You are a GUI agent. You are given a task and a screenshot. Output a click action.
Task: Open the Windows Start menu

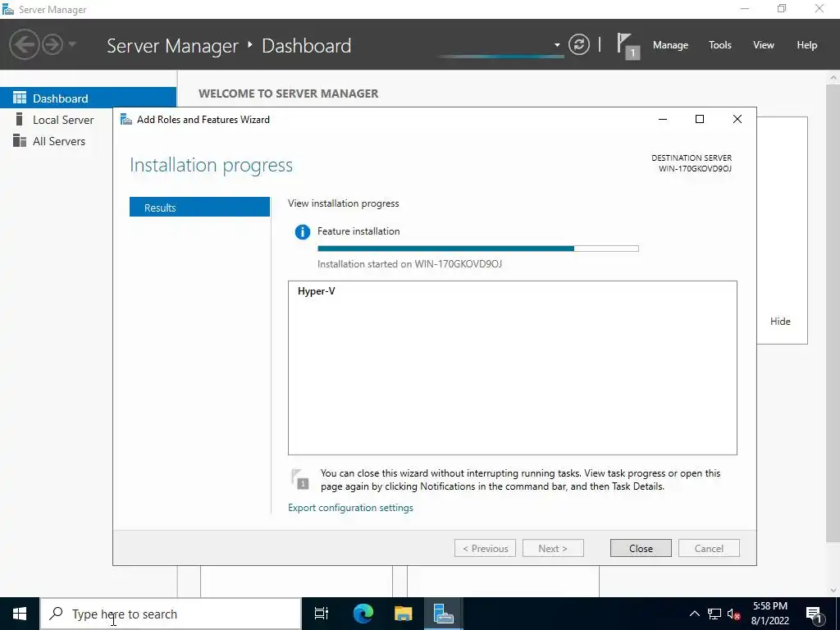click(x=20, y=614)
